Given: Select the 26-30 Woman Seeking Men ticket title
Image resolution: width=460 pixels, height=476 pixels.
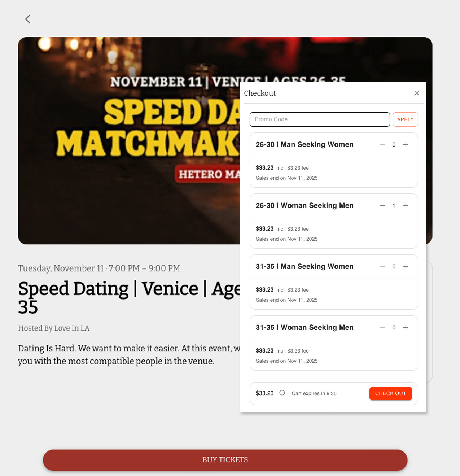Looking at the screenshot, I should (305, 205).
